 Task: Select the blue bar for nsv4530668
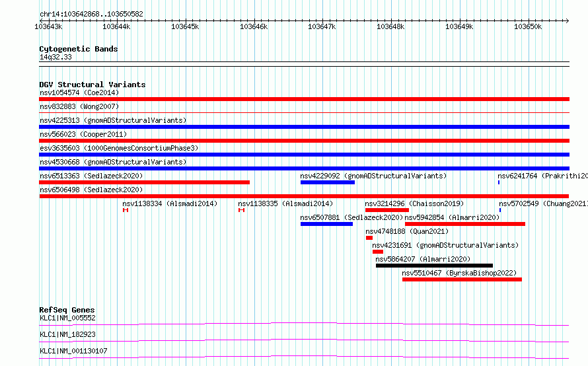(304, 168)
